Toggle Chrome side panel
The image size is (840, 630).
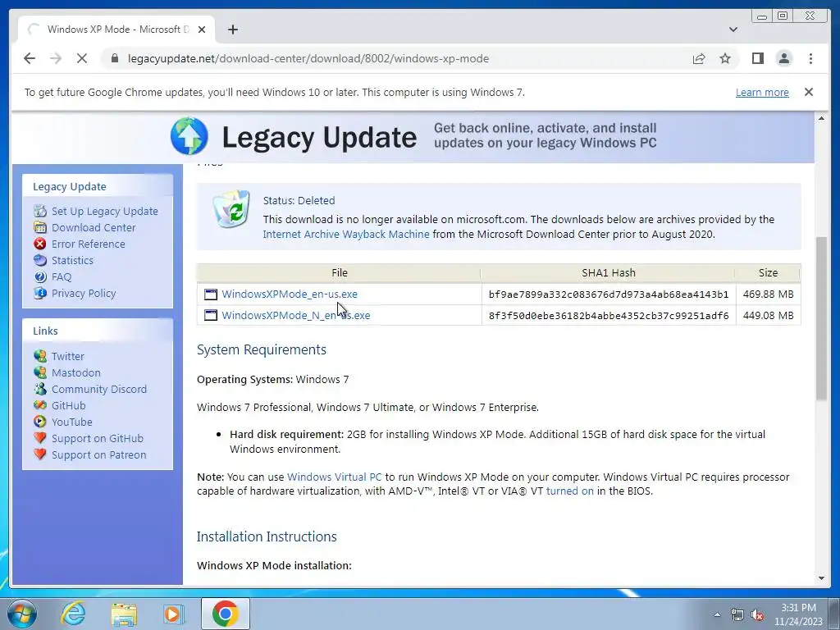757,58
